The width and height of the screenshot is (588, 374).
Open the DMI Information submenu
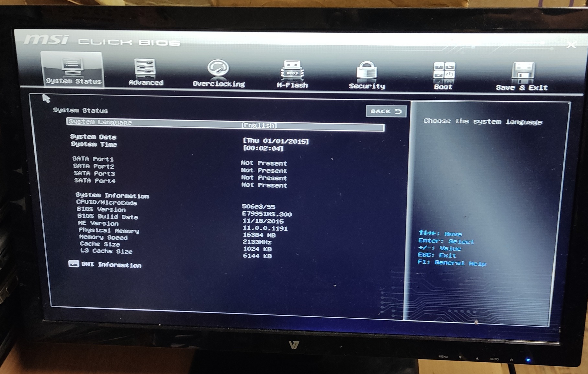pos(111,265)
